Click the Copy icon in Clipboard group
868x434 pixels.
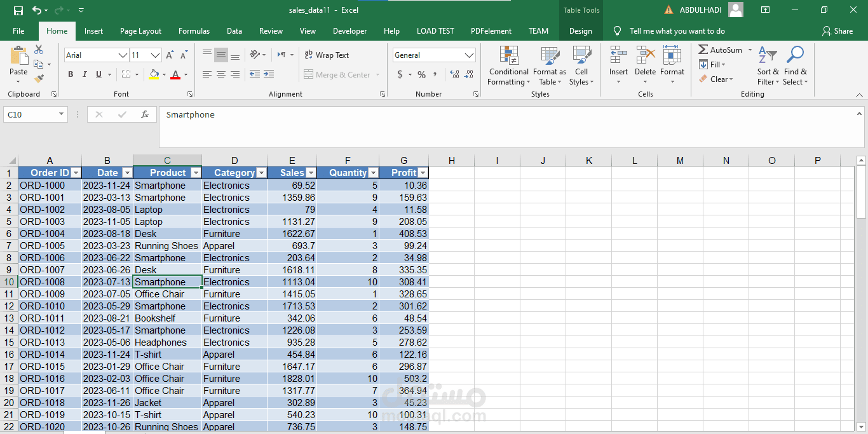click(39, 64)
